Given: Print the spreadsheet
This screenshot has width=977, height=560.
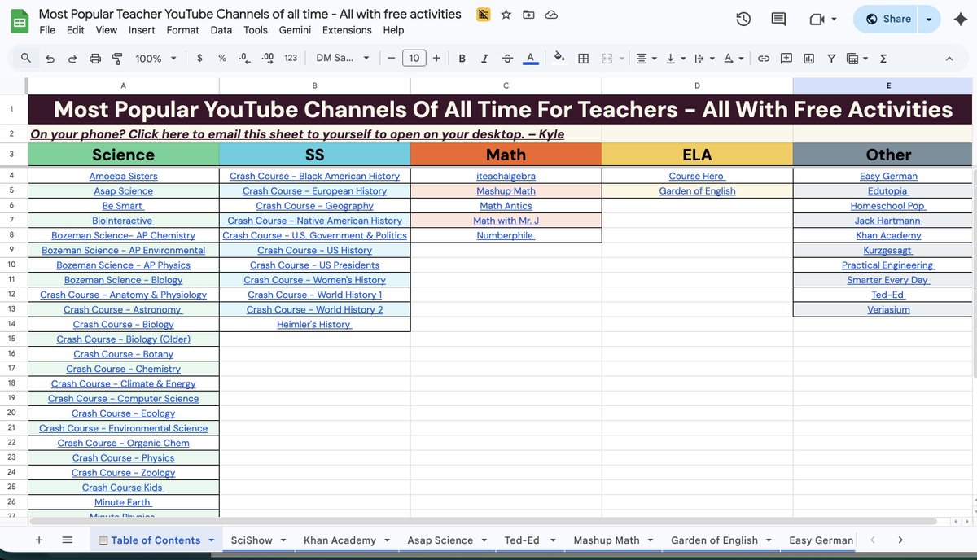Looking at the screenshot, I should 95,59.
